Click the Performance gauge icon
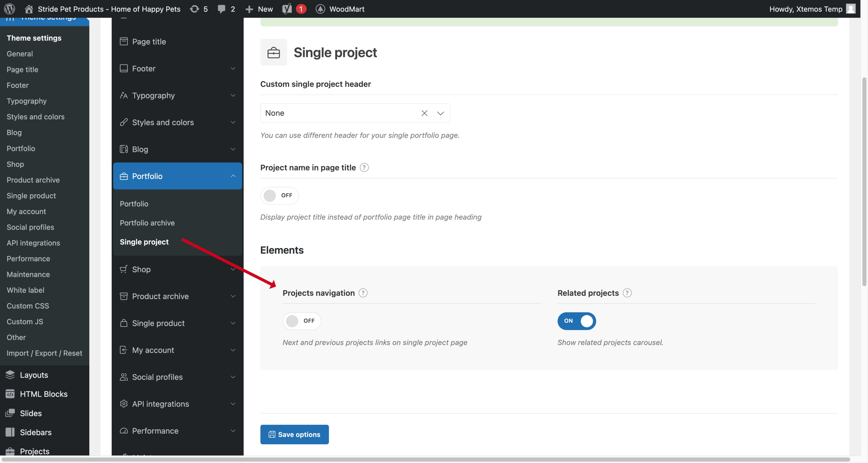The width and height of the screenshot is (868, 463). click(x=124, y=431)
